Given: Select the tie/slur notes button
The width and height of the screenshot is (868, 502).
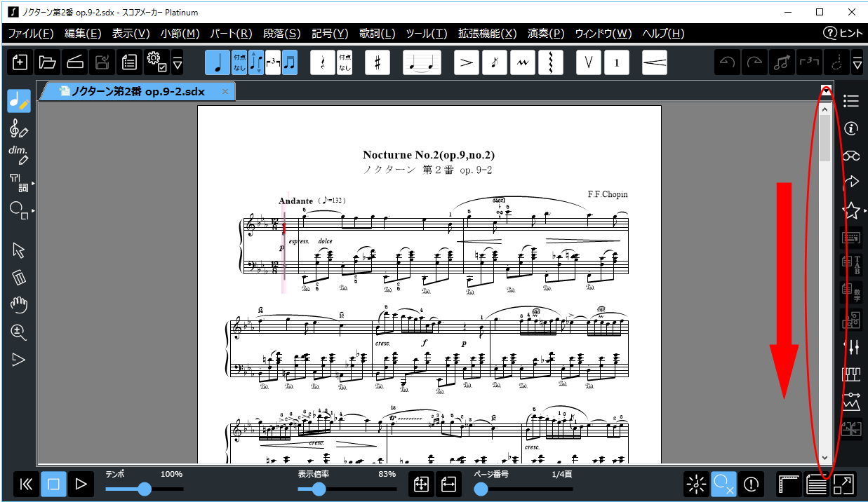Looking at the screenshot, I should (x=422, y=62).
